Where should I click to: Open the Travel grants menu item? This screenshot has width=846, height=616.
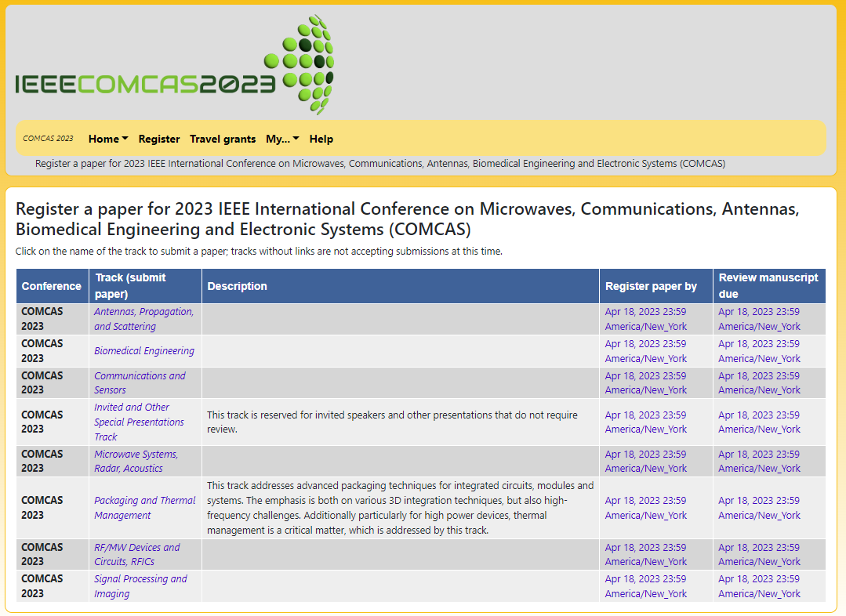point(223,140)
